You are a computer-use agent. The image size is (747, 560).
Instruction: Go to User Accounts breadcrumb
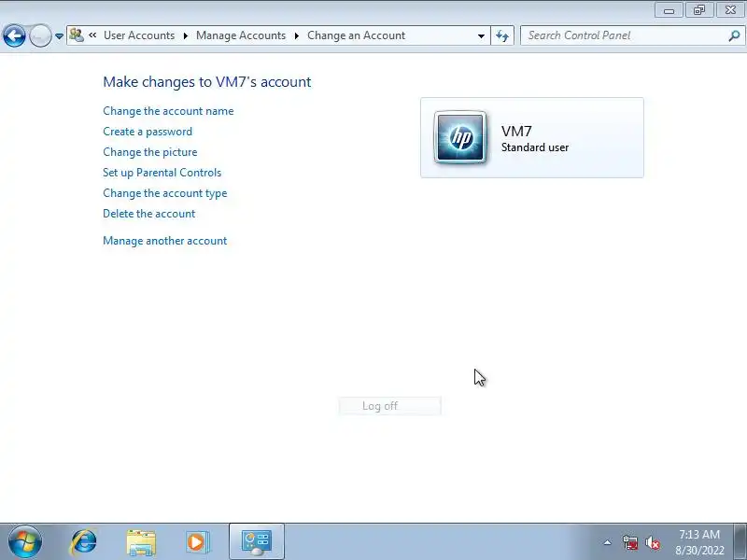tap(139, 35)
